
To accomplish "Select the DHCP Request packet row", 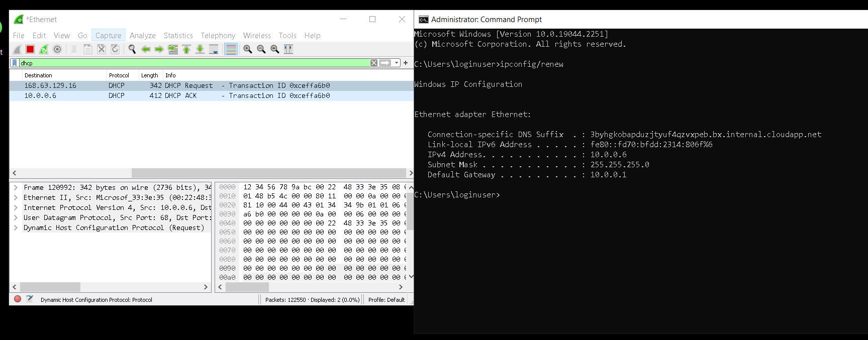I will pos(211,86).
